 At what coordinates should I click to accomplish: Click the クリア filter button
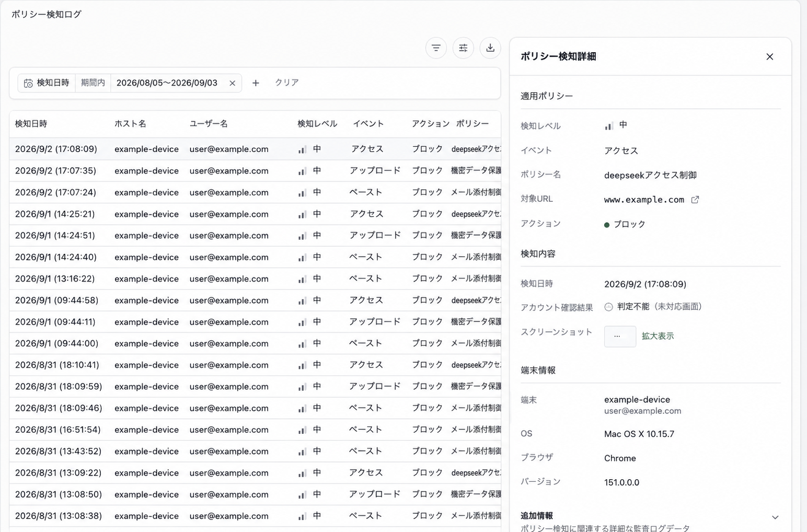pos(287,83)
